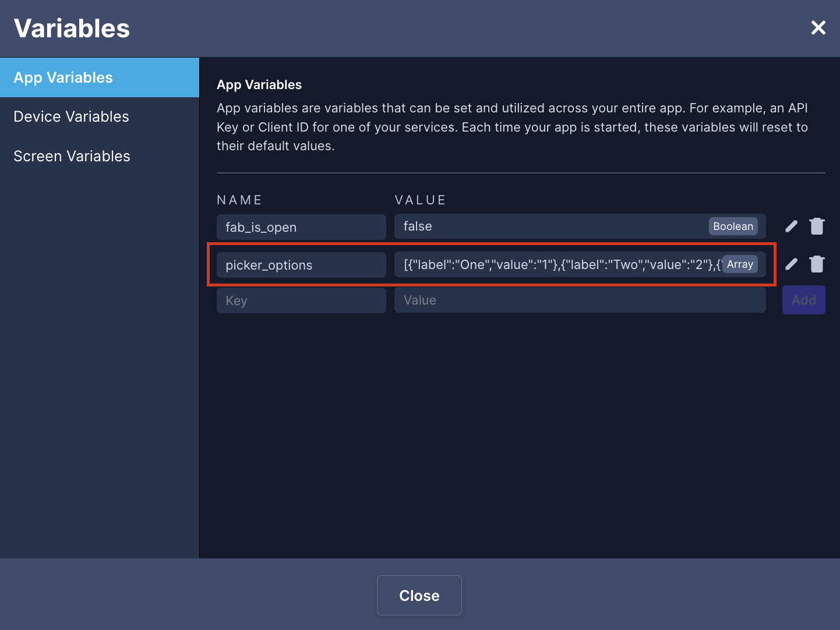
Task: Open the Device Variables tab
Action: click(x=100, y=116)
